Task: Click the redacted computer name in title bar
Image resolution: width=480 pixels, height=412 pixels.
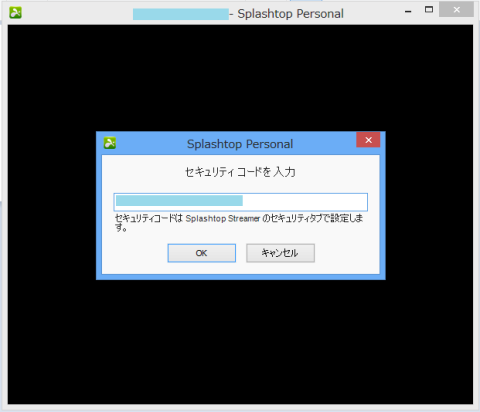Action: [181, 14]
